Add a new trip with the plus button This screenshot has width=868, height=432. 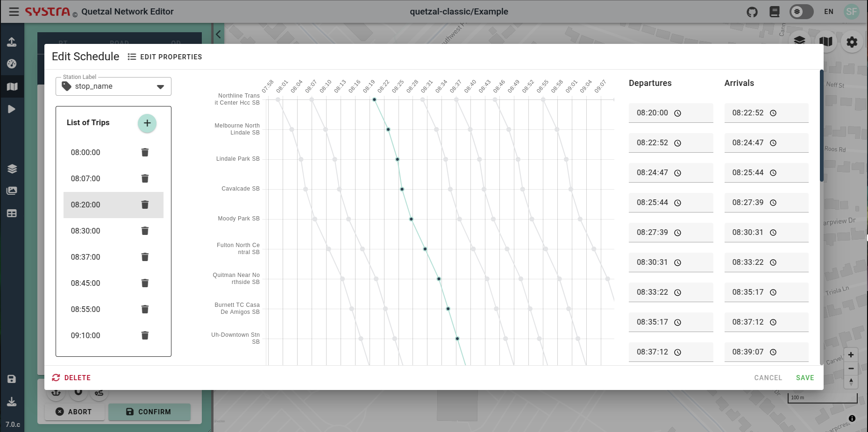click(x=147, y=123)
